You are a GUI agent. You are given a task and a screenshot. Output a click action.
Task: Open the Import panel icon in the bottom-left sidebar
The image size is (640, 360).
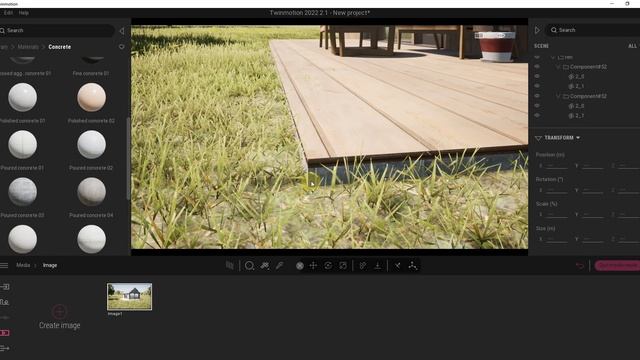(x=4, y=287)
